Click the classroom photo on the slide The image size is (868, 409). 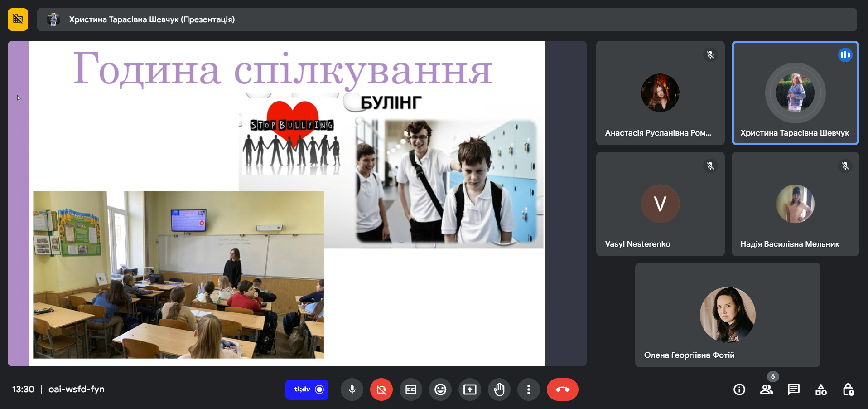pyautogui.click(x=178, y=275)
